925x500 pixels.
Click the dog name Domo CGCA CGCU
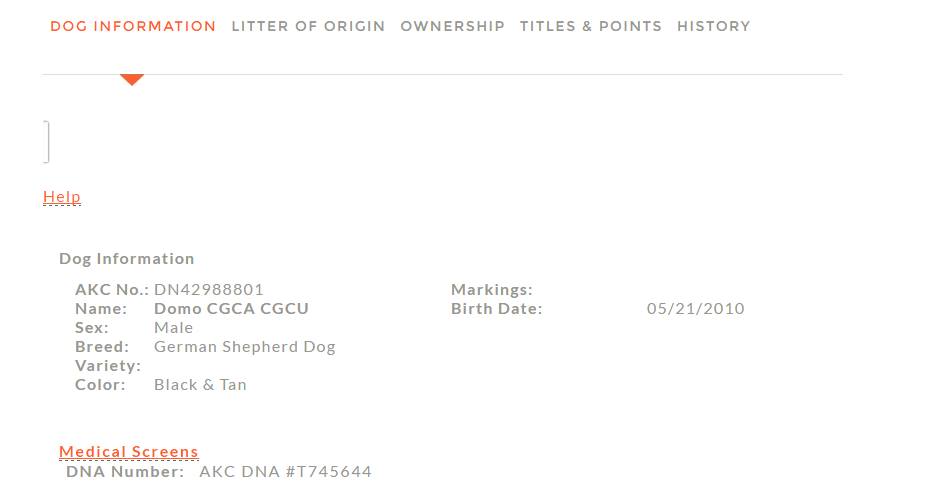point(231,309)
